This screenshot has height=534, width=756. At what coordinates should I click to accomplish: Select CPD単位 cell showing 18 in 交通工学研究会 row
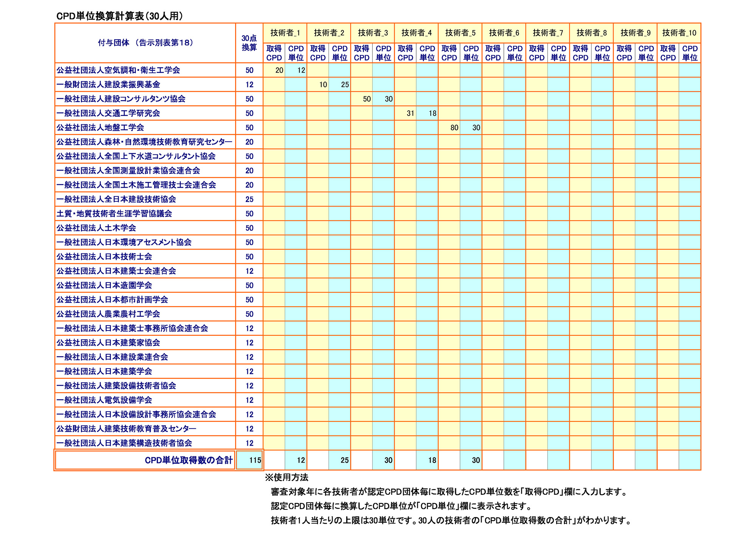point(428,113)
